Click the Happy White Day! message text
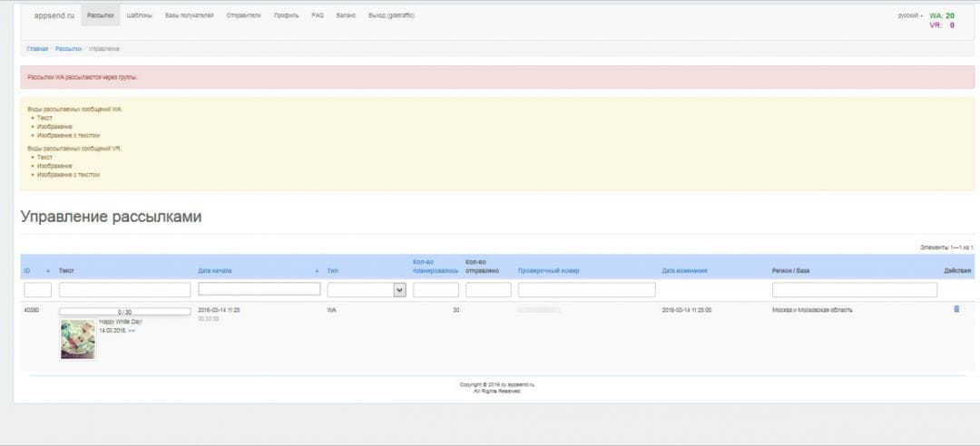This screenshot has height=446, width=980. point(121,321)
